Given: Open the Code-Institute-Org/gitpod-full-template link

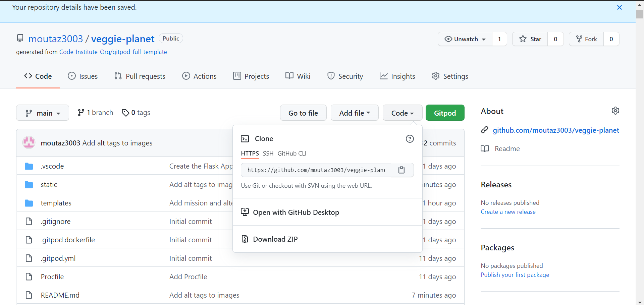Looking at the screenshot, I should (113, 52).
